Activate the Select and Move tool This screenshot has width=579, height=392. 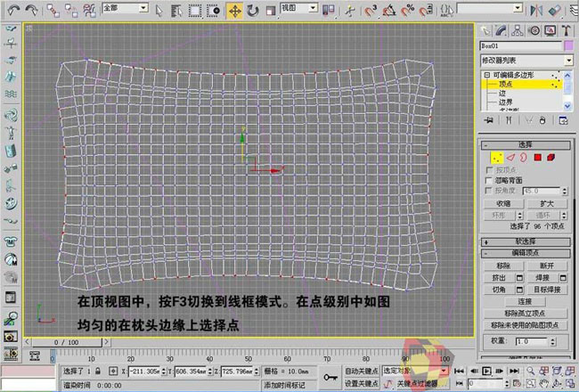(234, 11)
